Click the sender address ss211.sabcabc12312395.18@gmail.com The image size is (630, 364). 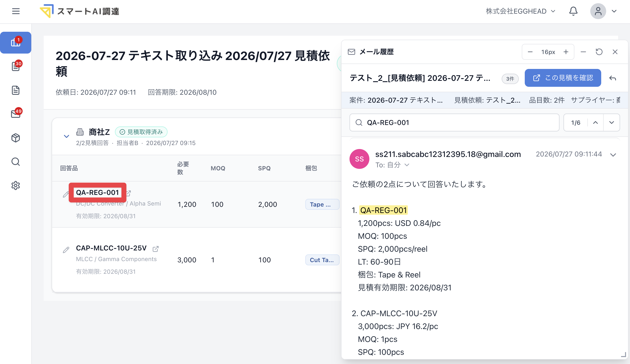click(448, 154)
